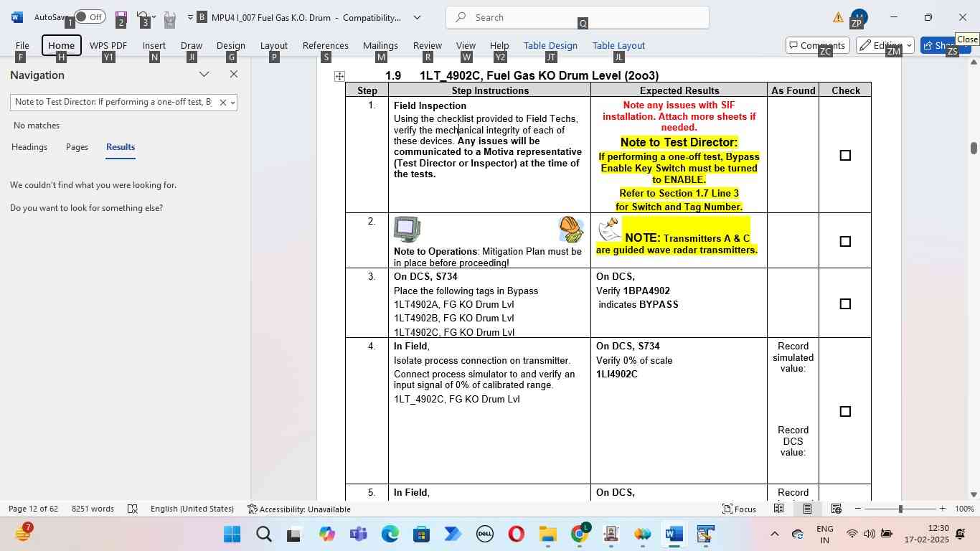Click the table move handle icon
The width and height of the screenshot is (980, 551).
click(x=339, y=76)
